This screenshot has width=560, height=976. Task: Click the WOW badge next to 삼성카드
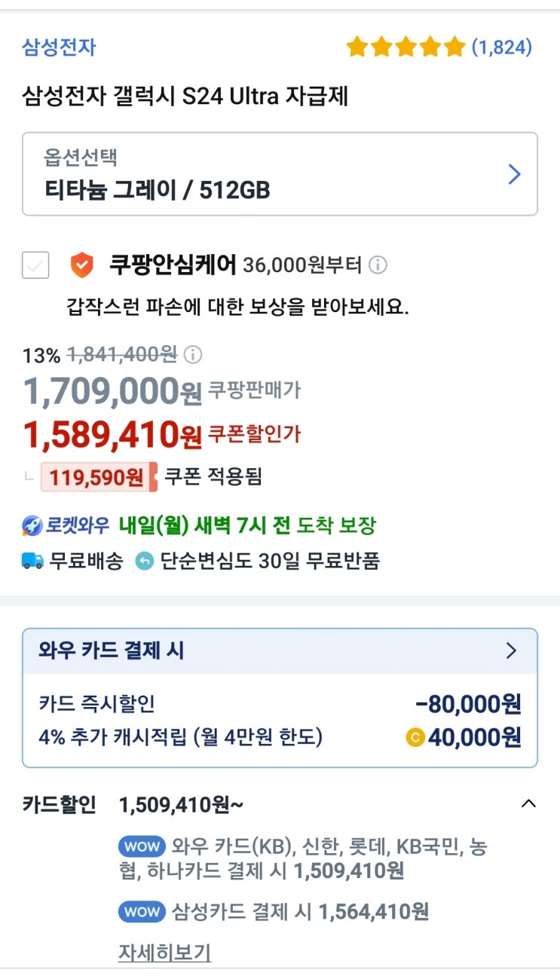(x=142, y=912)
